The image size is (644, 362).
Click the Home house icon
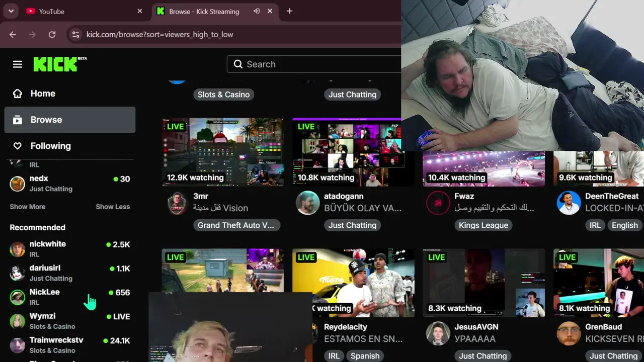point(18,94)
